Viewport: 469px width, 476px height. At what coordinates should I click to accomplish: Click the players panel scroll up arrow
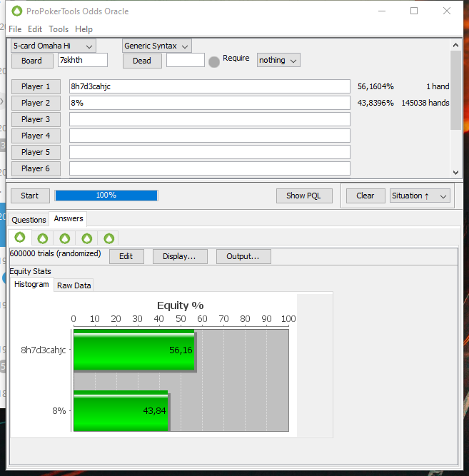pos(455,45)
